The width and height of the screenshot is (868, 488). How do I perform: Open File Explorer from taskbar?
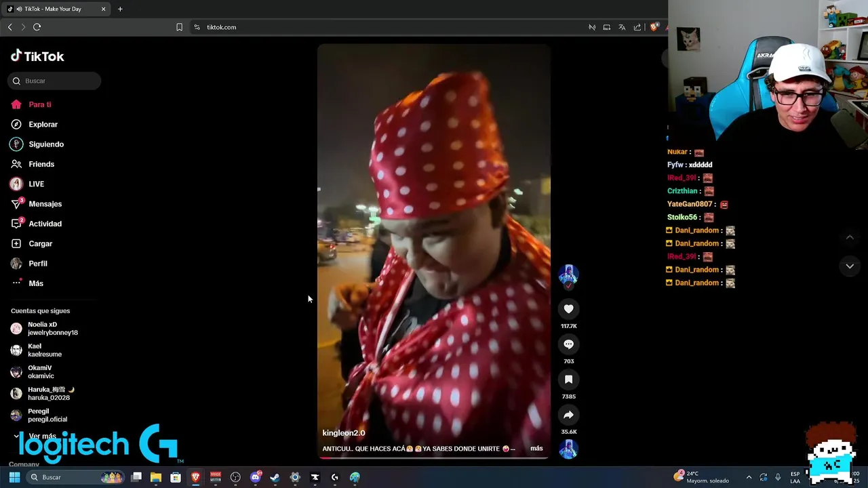(156, 477)
